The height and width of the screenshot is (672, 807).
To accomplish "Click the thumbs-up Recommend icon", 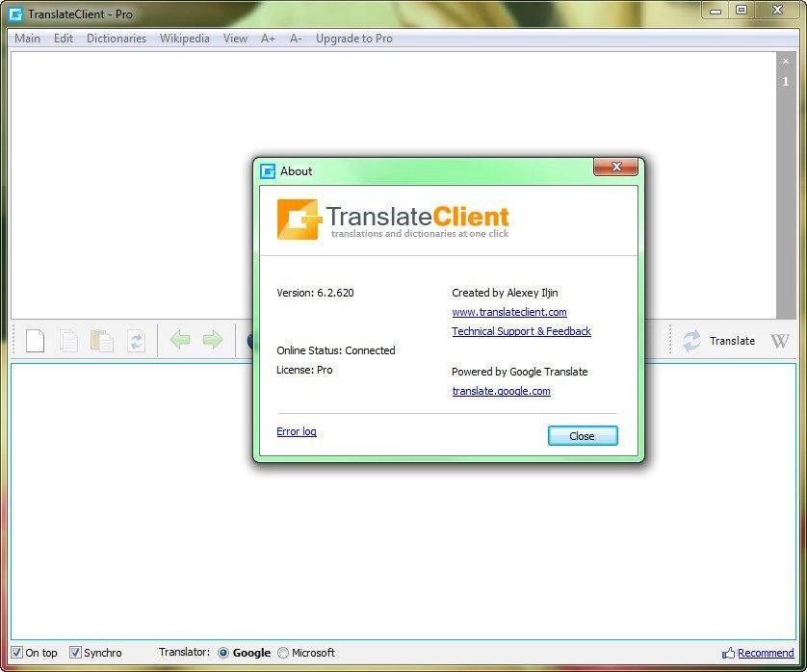I will point(728,653).
